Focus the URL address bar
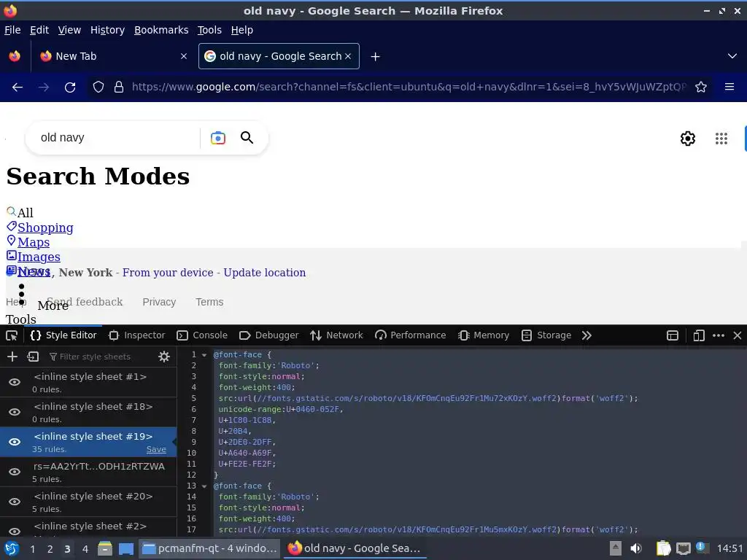 [x=409, y=87]
